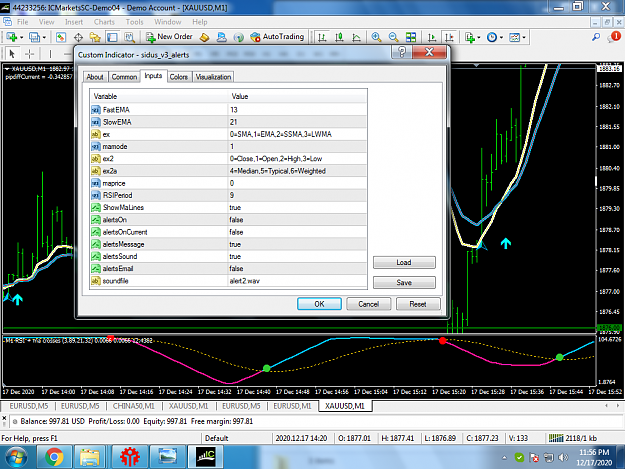The height and width of the screenshot is (469, 625).
Task: Zoom out on the chart
Action: tap(393, 37)
